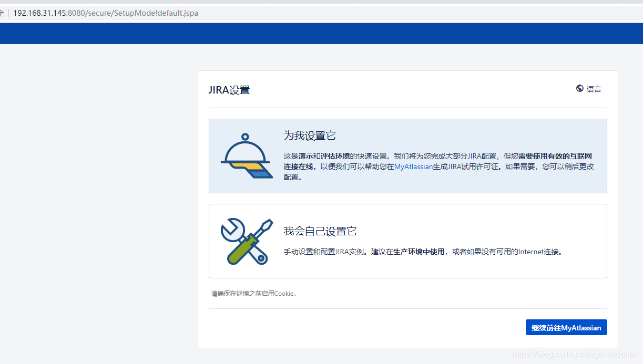
Task: Click the 手动设置和配置JIRA实例 description text
Action: 423,252
